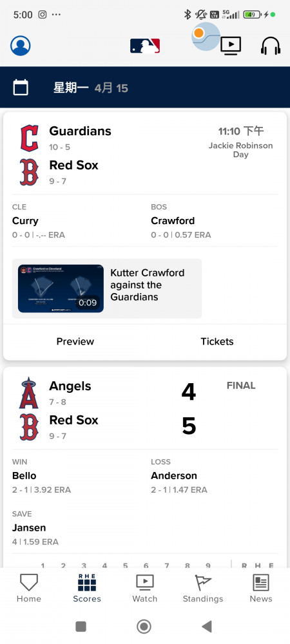The image size is (290, 644).
Task: Tap the Cleveland Guardians team logo
Action: 30,138
